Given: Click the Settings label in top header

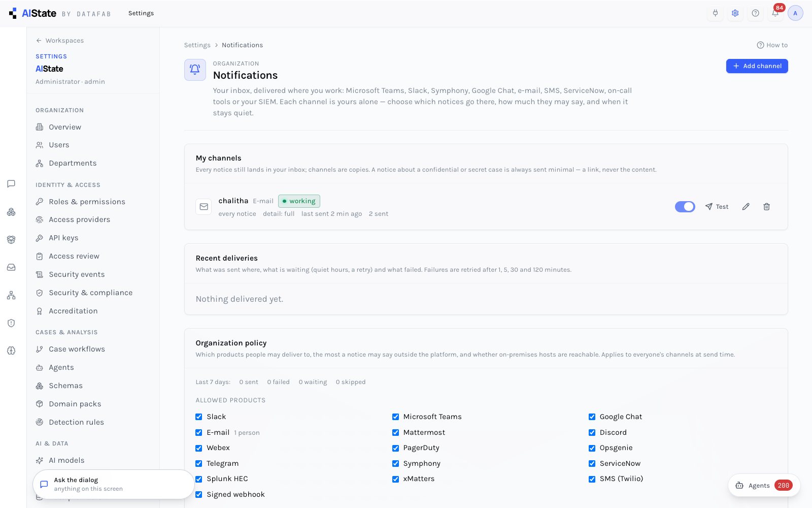Looking at the screenshot, I should pyautogui.click(x=141, y=13).
